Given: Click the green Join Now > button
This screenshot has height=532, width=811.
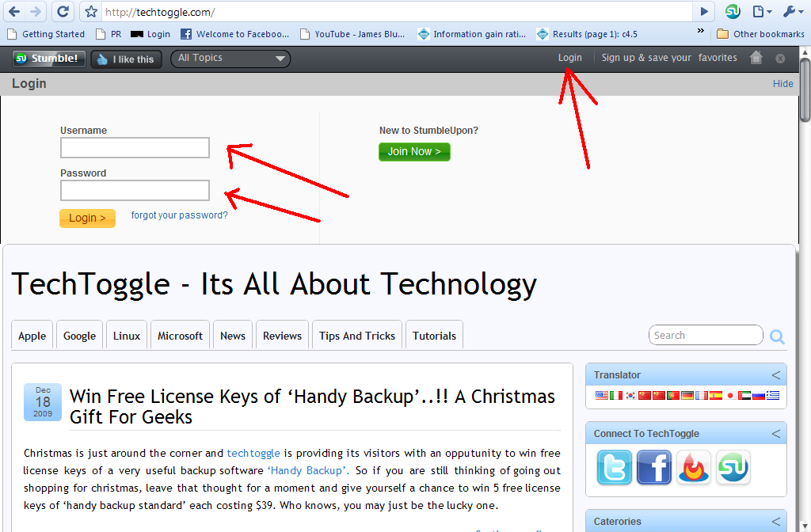Looking at the screenshot, I should click(x=414, y=151).
